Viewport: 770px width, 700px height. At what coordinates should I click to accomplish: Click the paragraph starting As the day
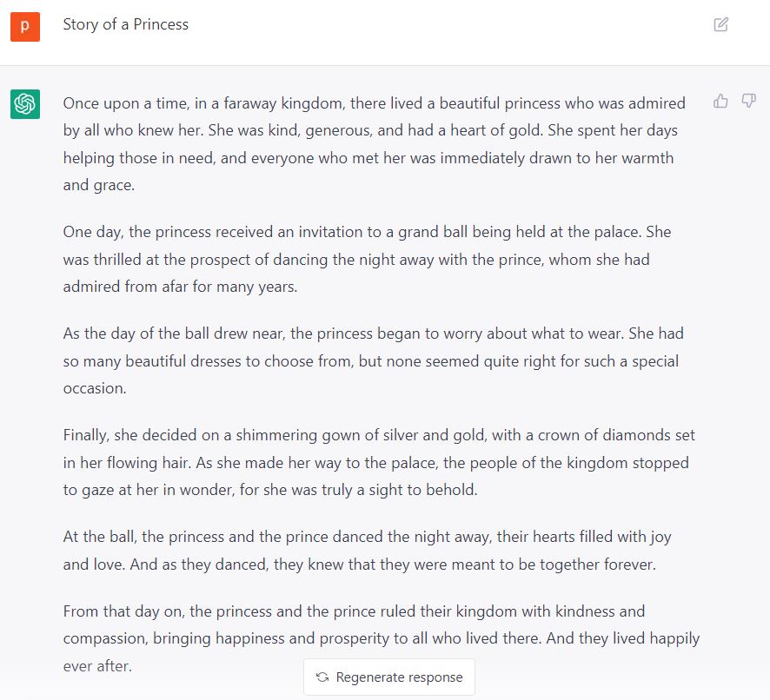coord(365,360)
